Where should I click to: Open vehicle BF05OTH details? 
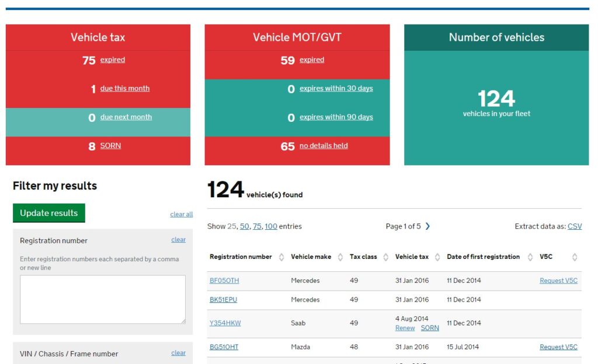(224, 281)
